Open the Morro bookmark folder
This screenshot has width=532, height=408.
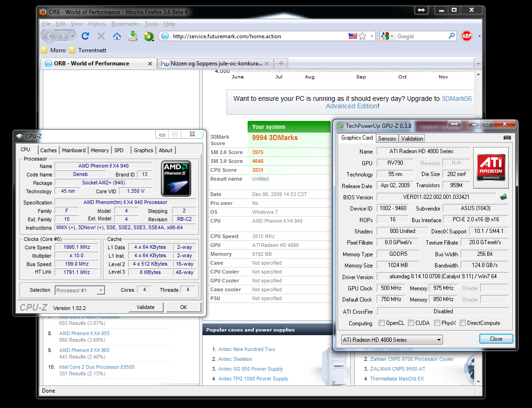point(54,50)
